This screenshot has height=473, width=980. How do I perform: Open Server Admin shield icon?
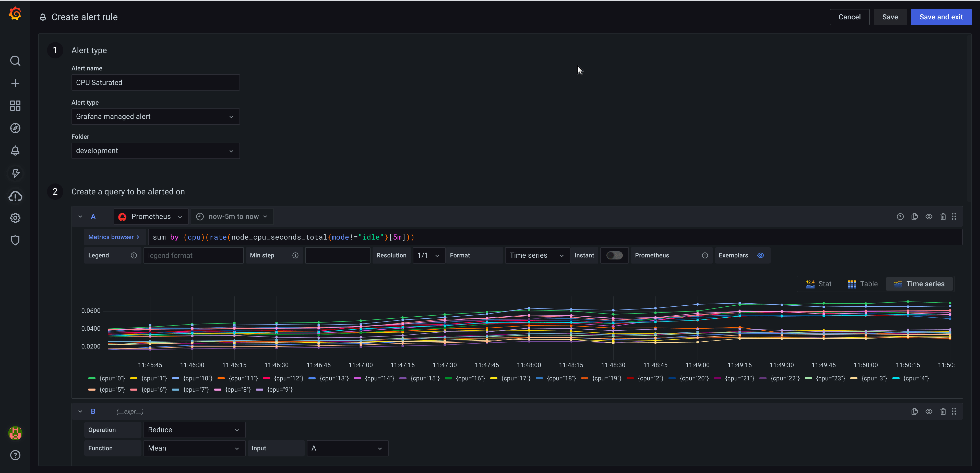15,240
